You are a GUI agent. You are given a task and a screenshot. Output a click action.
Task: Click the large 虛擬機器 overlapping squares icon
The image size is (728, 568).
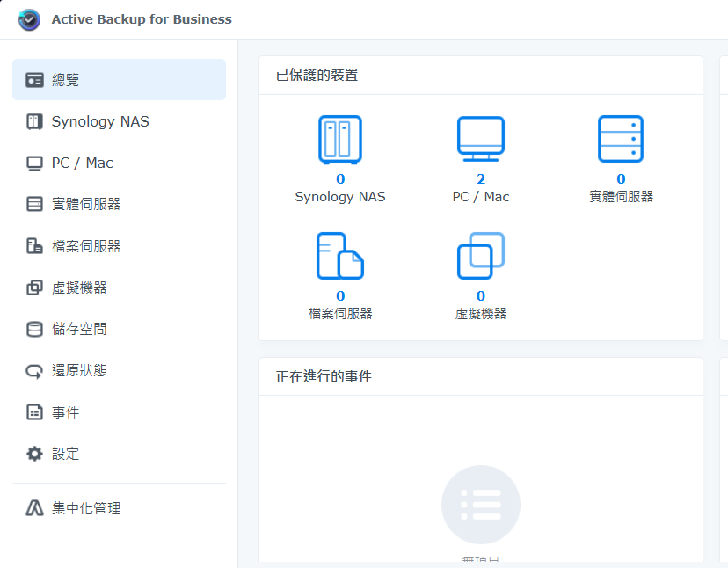pos(481,256)
